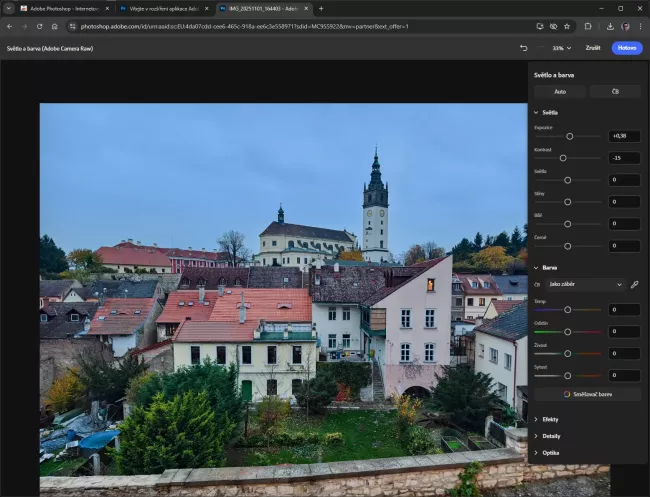The height and width of the screenshot is (497, 650).
Task: Click the Stíny value field
Action: [x=624, y=202]
